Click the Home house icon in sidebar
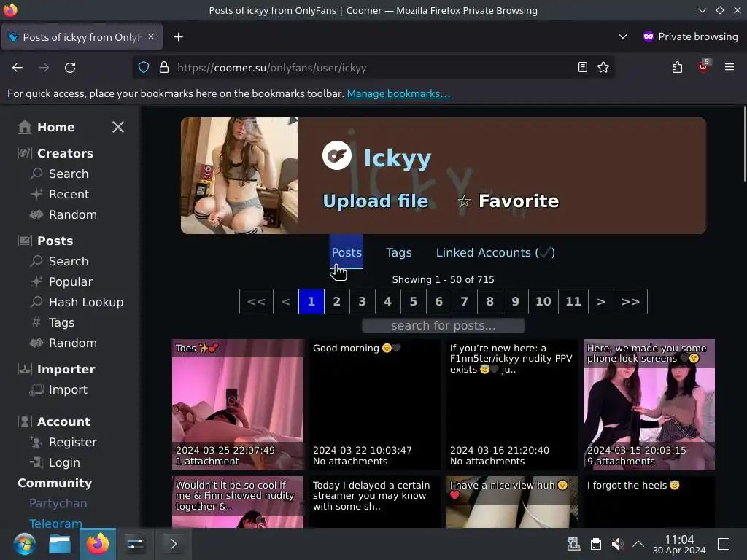Screen dimensions: 747x560 (25, 127)
